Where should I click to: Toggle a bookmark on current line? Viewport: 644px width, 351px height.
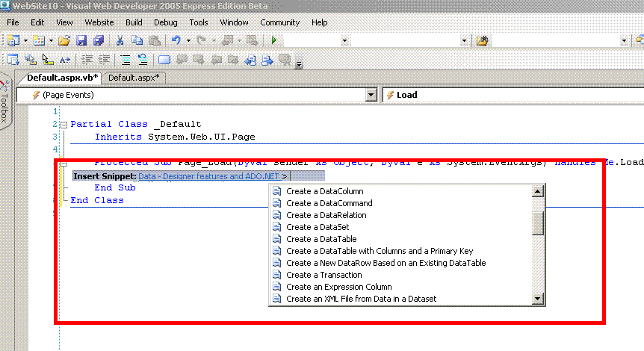pyautogui.click(x=164, y=60)
